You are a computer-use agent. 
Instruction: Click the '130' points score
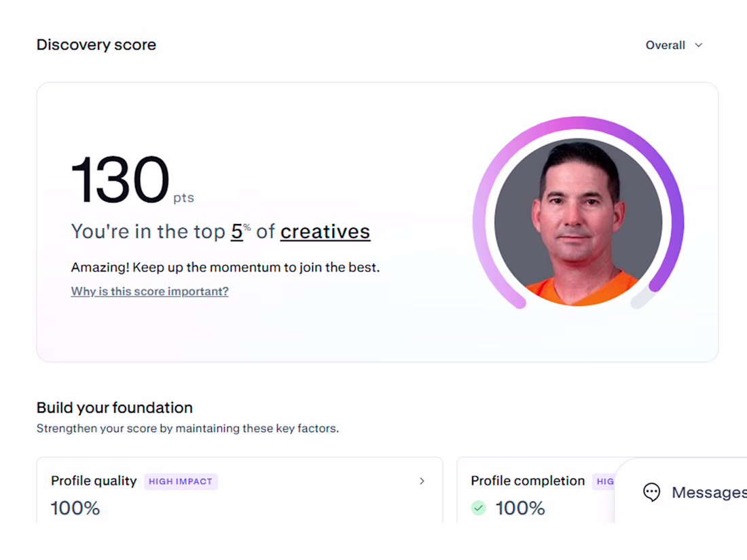120,179
